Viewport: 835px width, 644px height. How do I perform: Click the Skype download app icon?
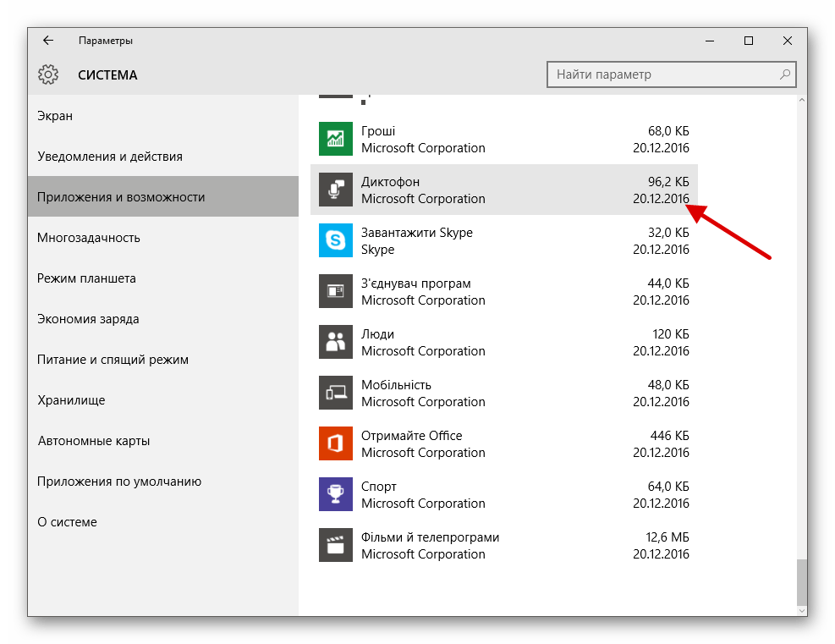pyautogui.click(x=336, y=240)
